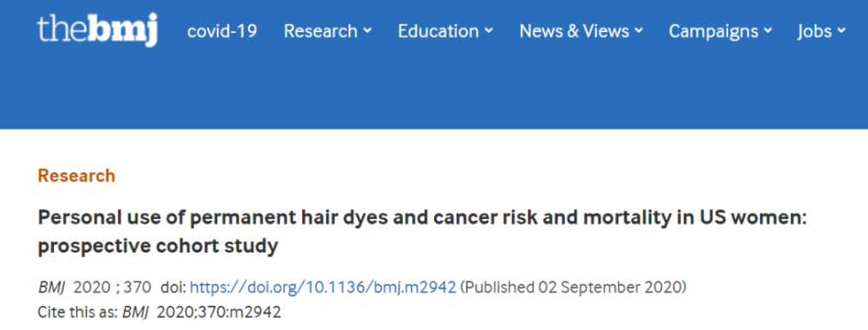Screen dimensions: 868x330
Task: Click the volume number 370 before the doi
Action: click(x=137, y=288)
